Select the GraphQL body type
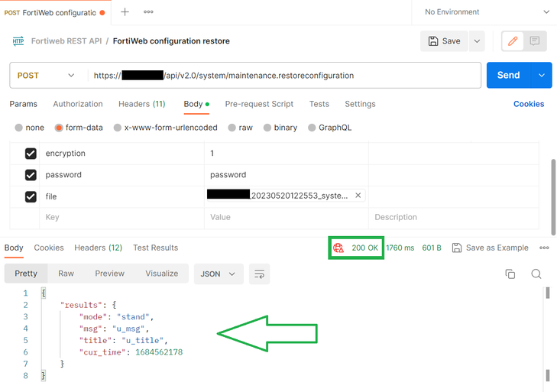Screen dimensions: 557x392 pyautogui.click(x=329, y=128)
